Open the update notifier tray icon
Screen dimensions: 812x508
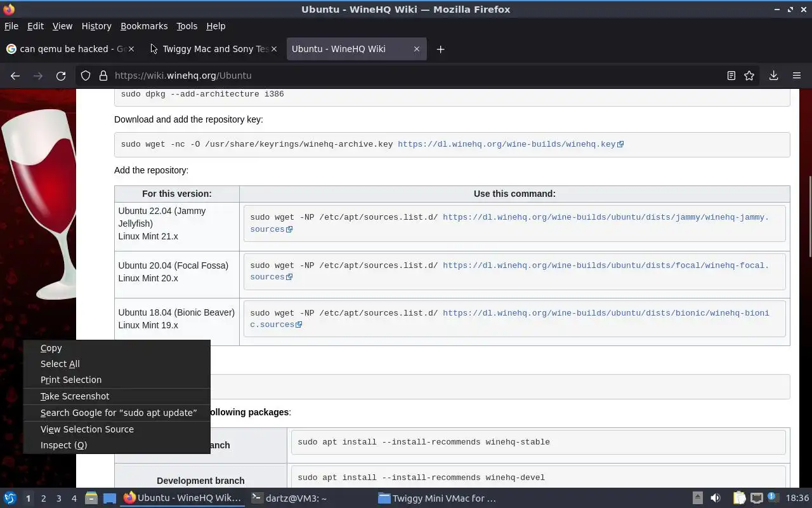coord(773,498)
